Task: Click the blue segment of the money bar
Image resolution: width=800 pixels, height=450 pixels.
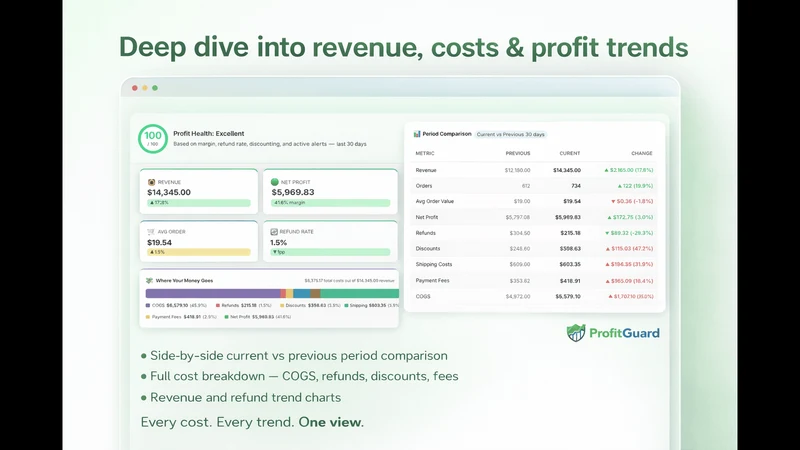Action: pos(302,293)
